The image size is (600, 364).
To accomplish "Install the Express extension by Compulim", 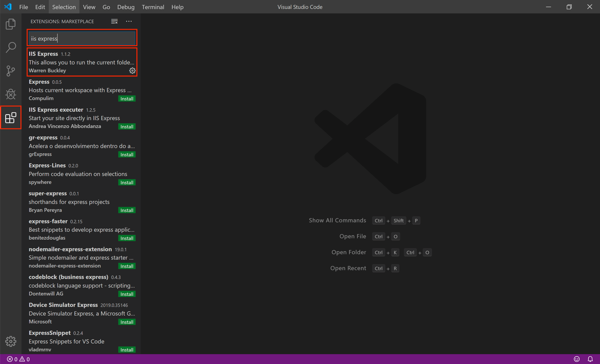I will [127, 99].
